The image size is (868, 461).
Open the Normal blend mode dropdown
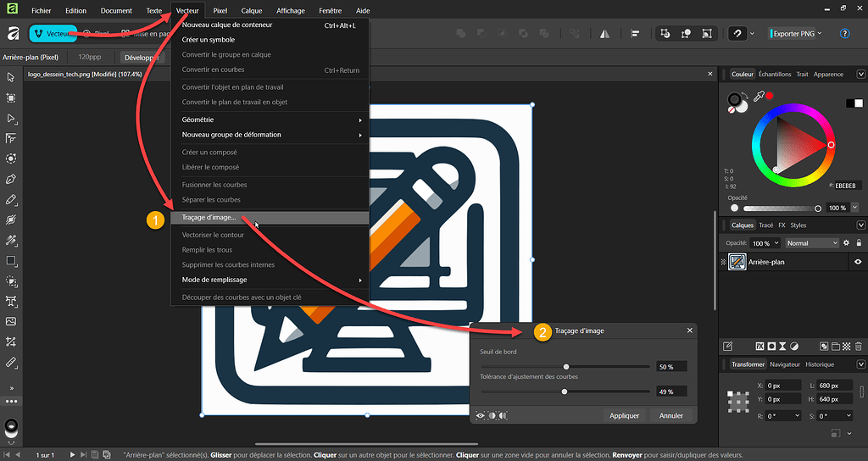[811, 243]
